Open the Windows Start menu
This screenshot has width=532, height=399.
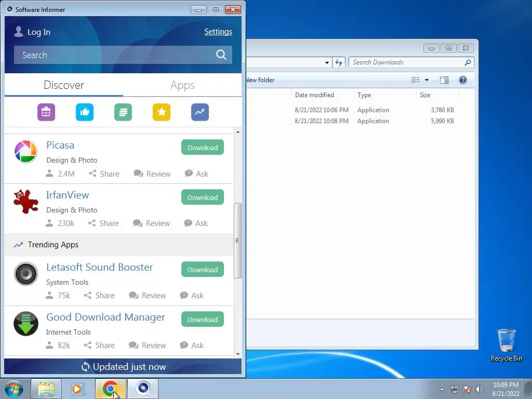(14, 389)
